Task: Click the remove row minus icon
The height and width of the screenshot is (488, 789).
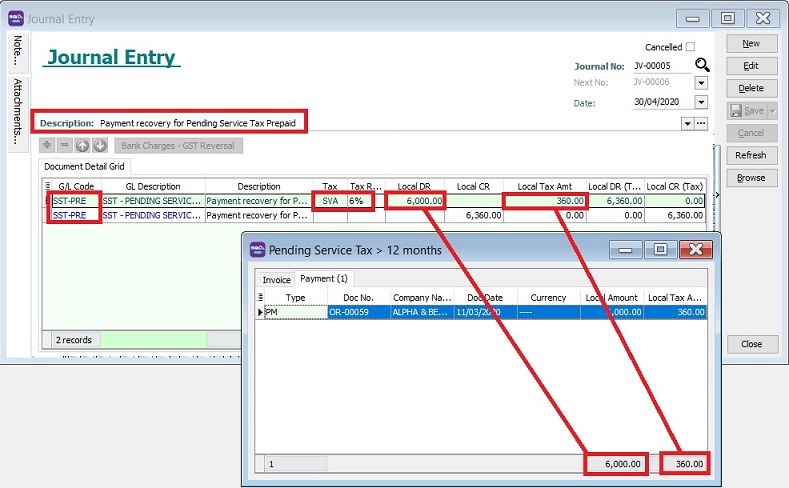Action: [x=64, y=145]
